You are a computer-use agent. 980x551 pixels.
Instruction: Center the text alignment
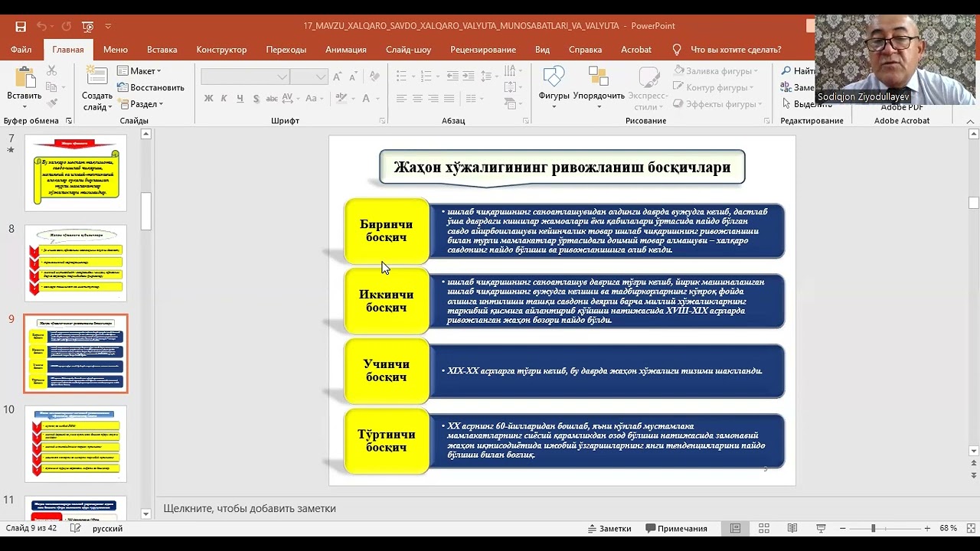417,99
